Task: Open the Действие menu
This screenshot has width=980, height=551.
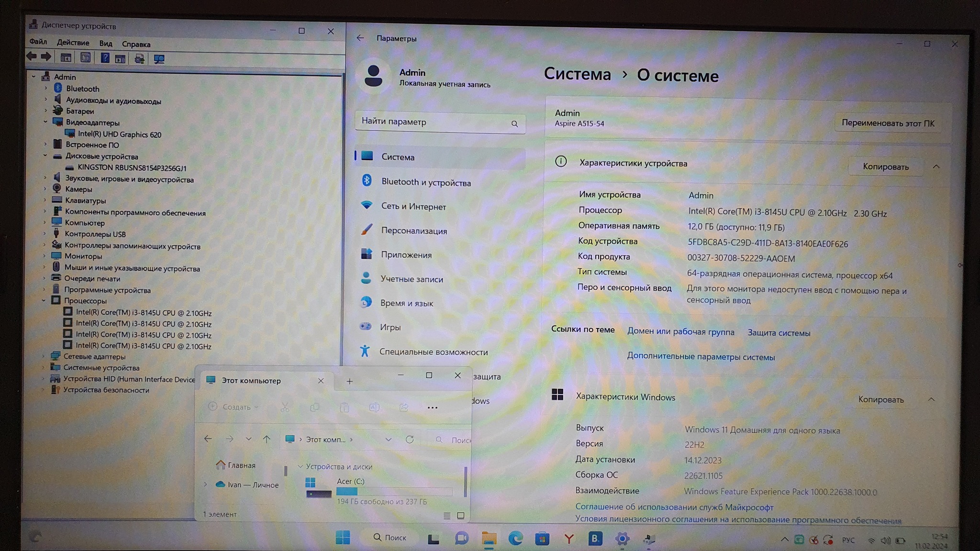Action: [73, 43]
